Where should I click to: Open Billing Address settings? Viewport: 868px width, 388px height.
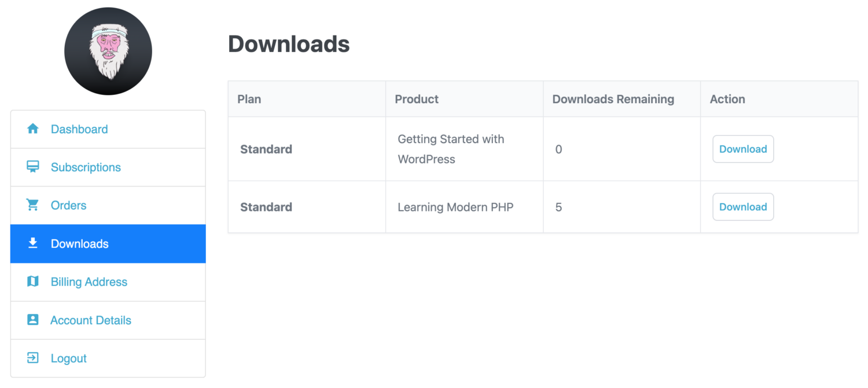coord(108,282)
